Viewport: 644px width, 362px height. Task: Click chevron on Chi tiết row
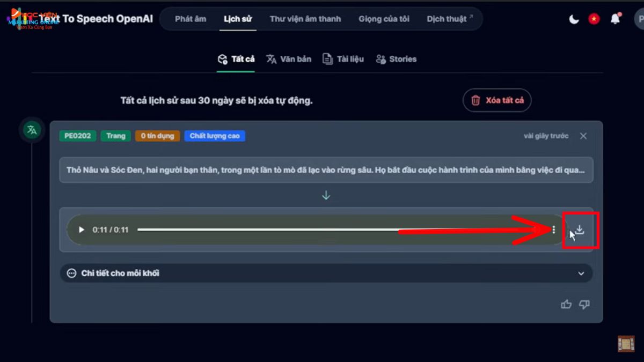point(581,274)
